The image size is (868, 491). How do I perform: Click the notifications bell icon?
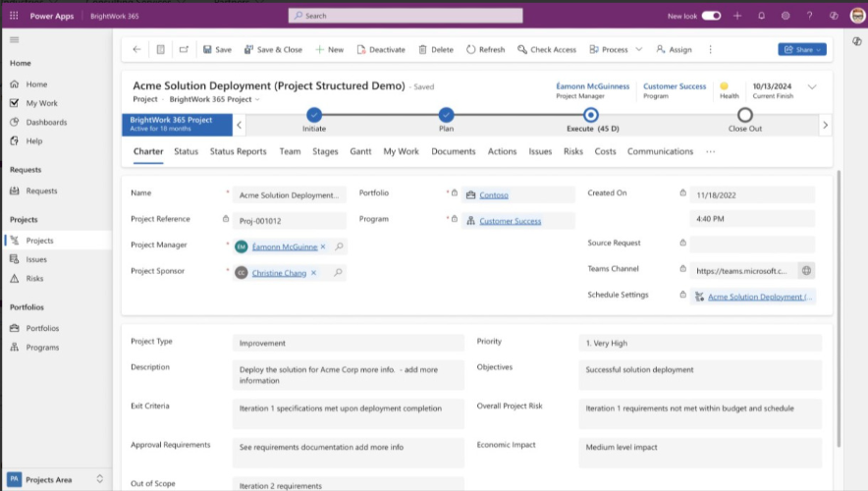coord(762,16)
